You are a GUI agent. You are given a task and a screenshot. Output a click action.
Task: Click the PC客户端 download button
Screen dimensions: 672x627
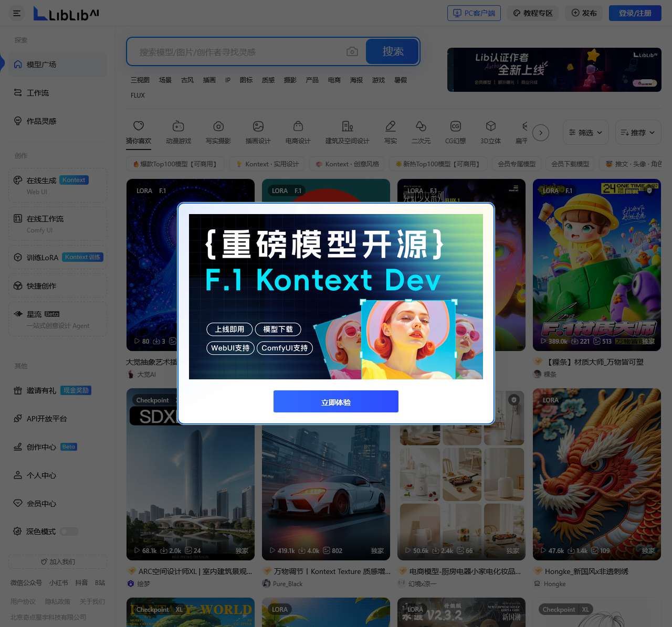tap(474, 13)
